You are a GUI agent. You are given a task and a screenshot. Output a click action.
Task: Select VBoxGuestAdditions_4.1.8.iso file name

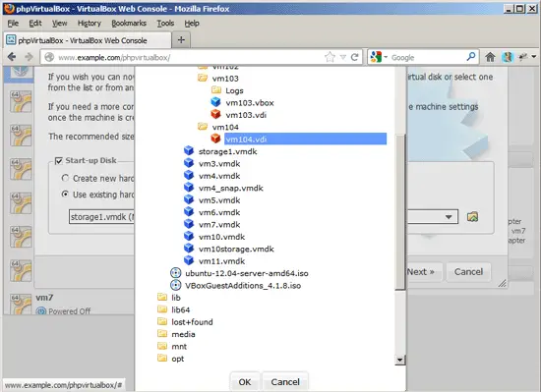click(243, 286)
